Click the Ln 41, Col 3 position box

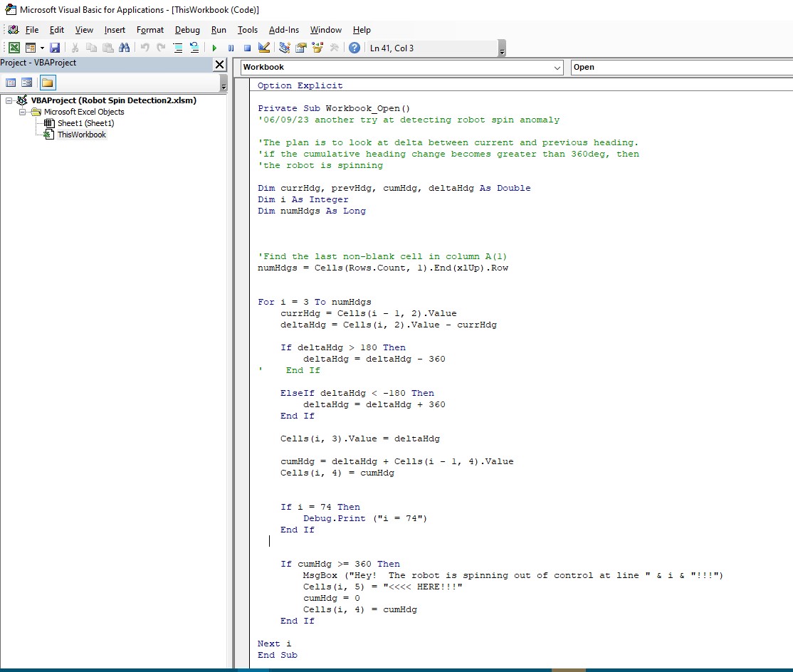pyautogui.click(x=432, y=48)
